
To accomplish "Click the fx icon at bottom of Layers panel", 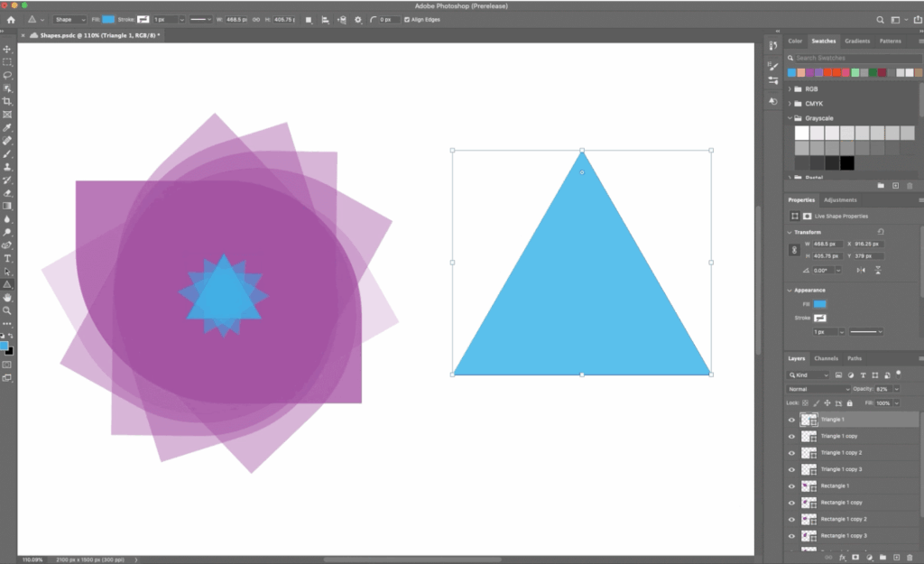I will pyautogui.click(x=841, y=557).
